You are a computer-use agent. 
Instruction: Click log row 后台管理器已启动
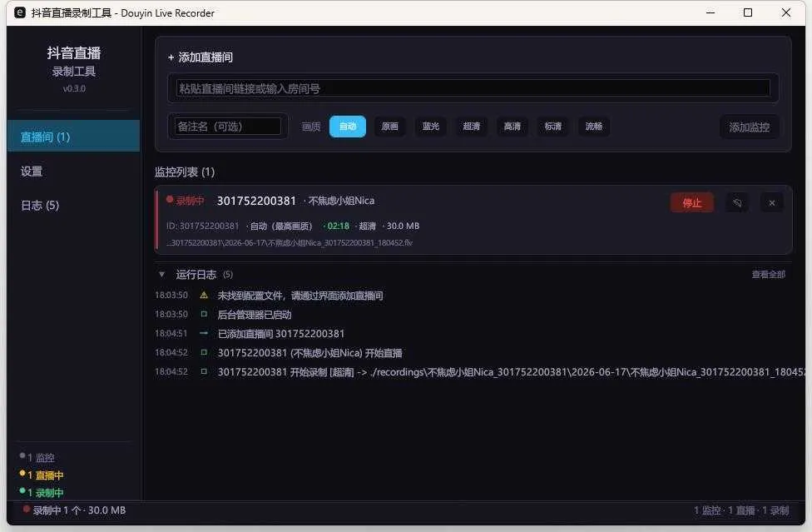pos(255,315)
